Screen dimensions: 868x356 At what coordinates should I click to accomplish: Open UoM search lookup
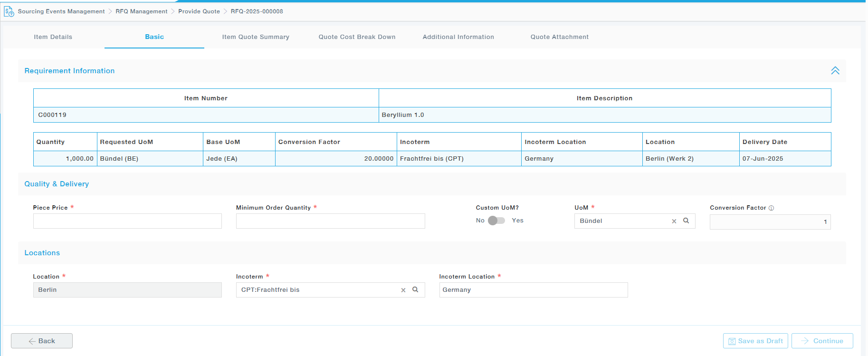click(x=686, y=221)
